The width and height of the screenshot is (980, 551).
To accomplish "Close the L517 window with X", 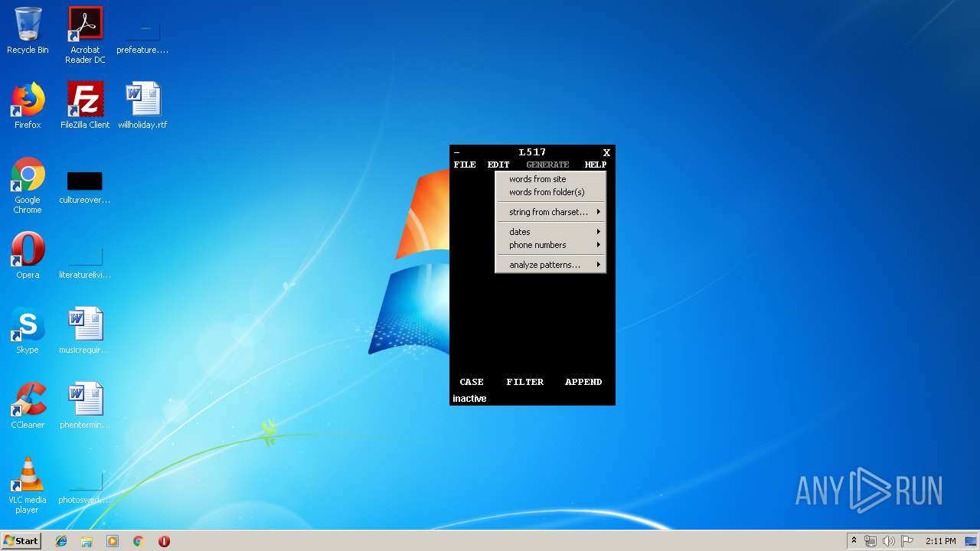I will click(x=606, y=153).
